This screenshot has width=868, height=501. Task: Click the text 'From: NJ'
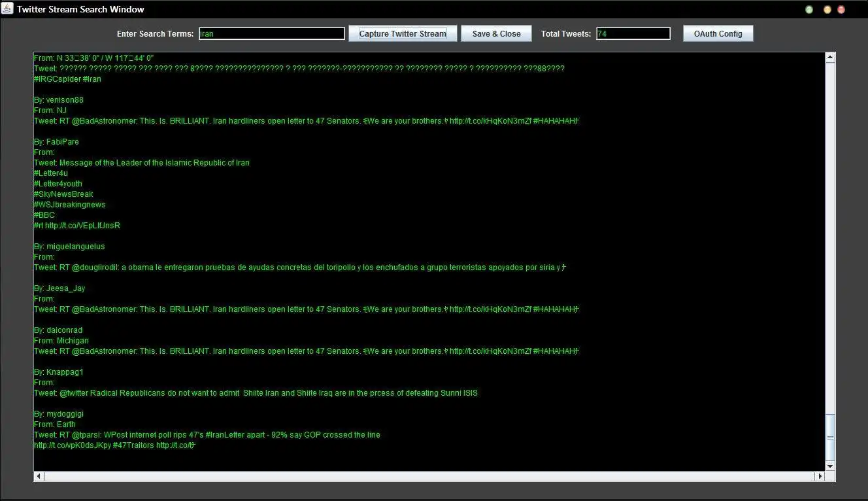(x=50, y=111)
